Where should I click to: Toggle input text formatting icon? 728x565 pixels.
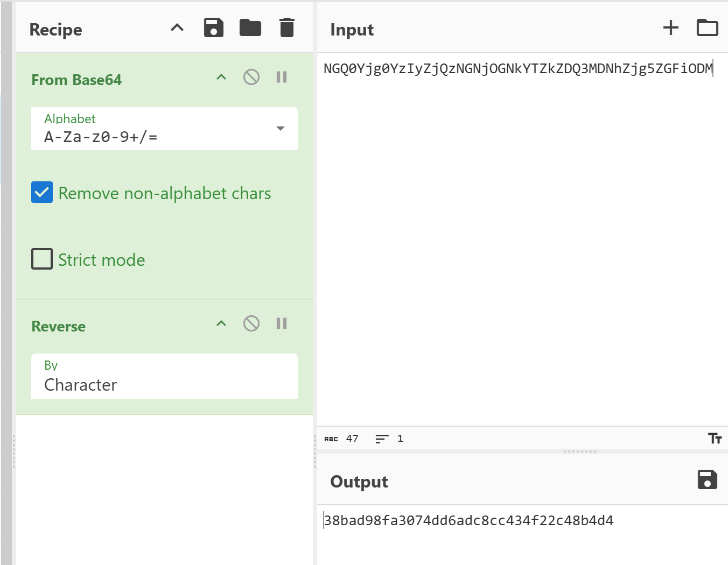tap(715, 439)
